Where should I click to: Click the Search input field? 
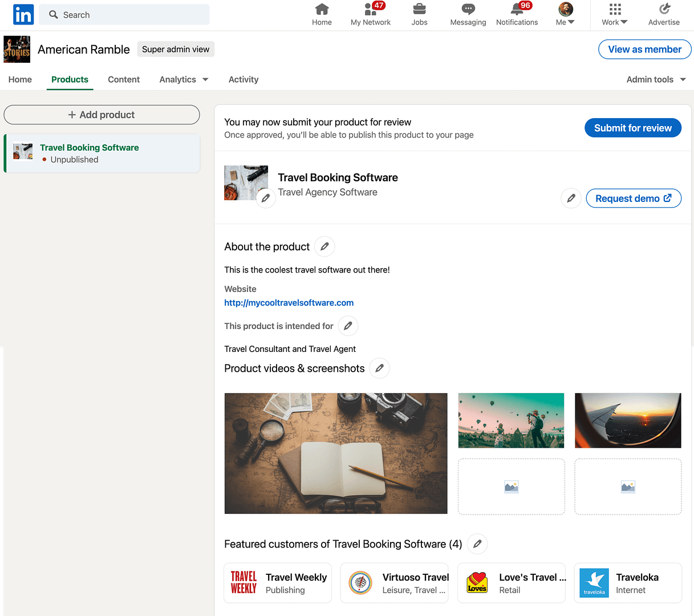124,14
